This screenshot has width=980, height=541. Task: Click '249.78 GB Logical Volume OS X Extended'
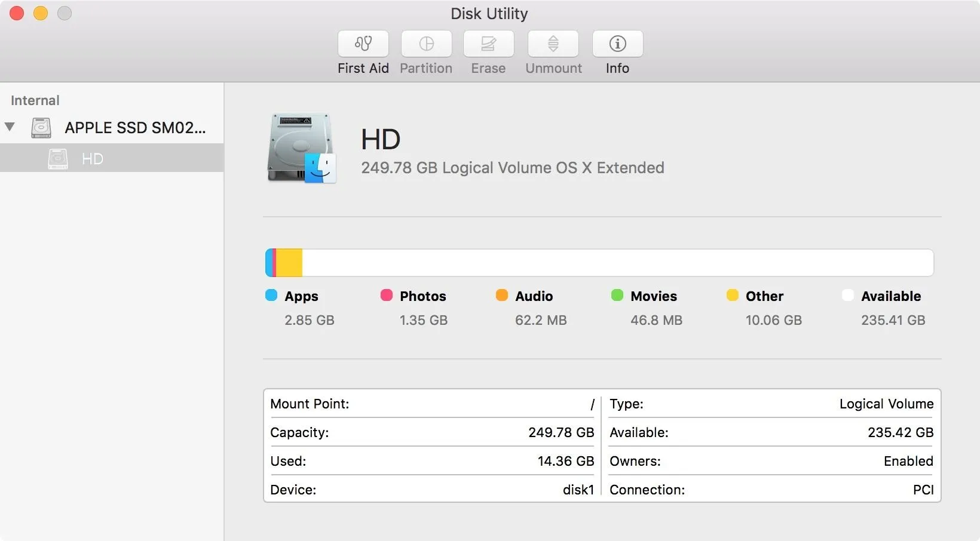pyautogui.click(x=513, y=168)
